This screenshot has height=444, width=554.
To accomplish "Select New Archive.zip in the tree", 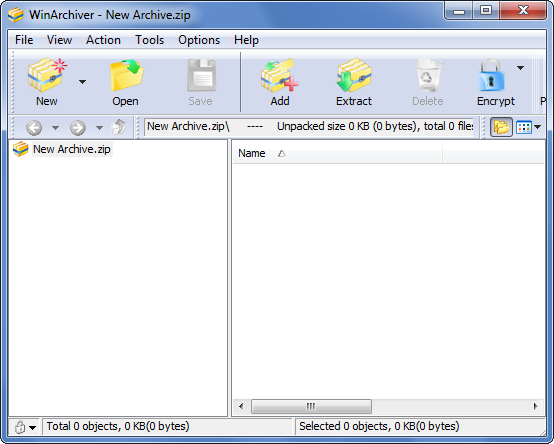I will pos(72,149).
